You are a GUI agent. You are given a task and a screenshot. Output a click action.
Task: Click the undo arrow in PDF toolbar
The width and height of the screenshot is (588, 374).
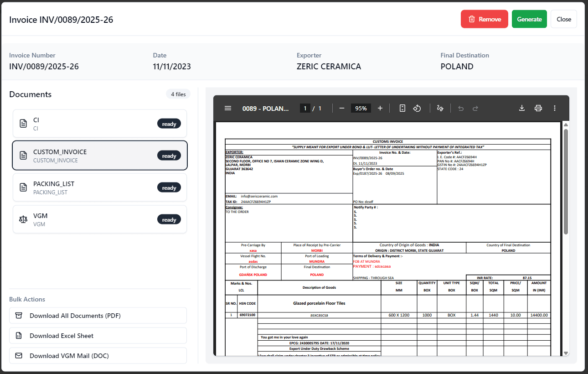[461, 108]
